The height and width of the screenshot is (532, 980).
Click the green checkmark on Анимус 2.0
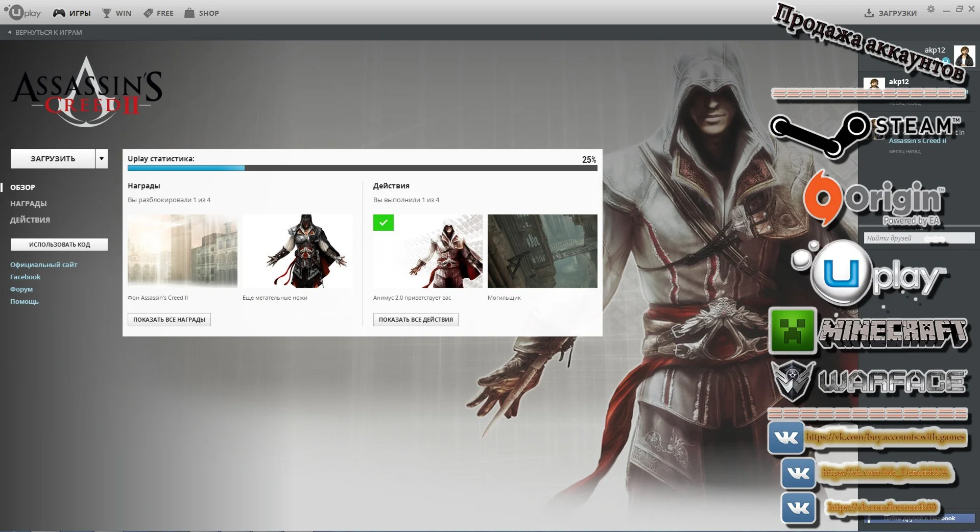tap(383, 223)
